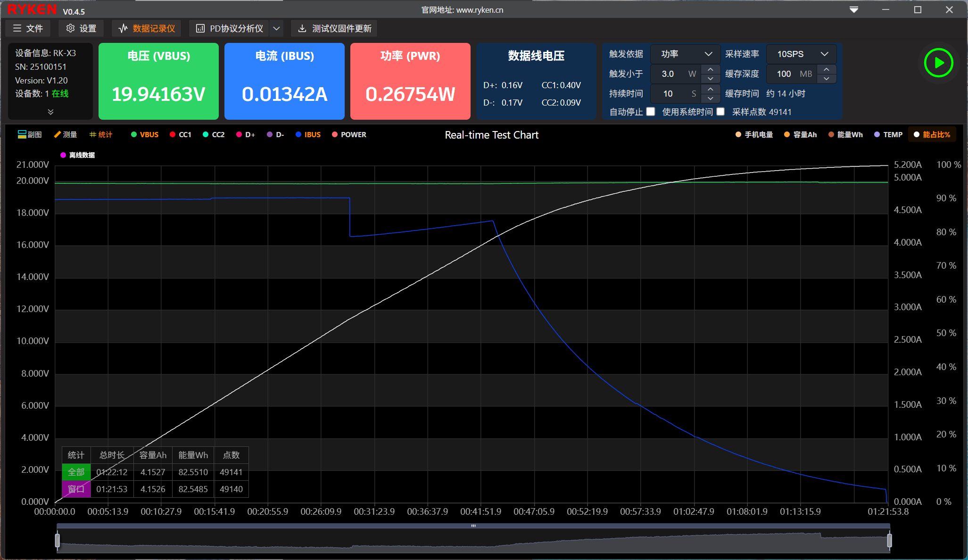This screenshot has height=560, width=968.
Task: Open the 采样速率 10SPS dropdown
Action: [802, 54]
